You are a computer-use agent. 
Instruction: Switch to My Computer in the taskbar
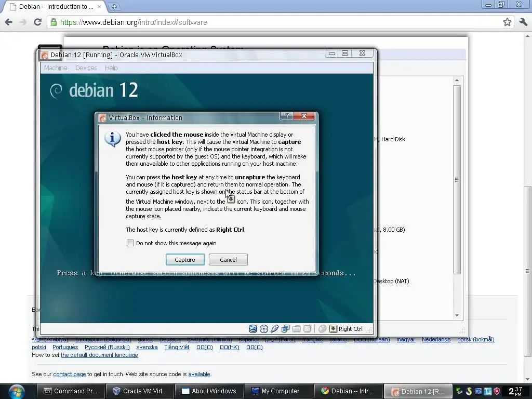[x=278, y=391]
